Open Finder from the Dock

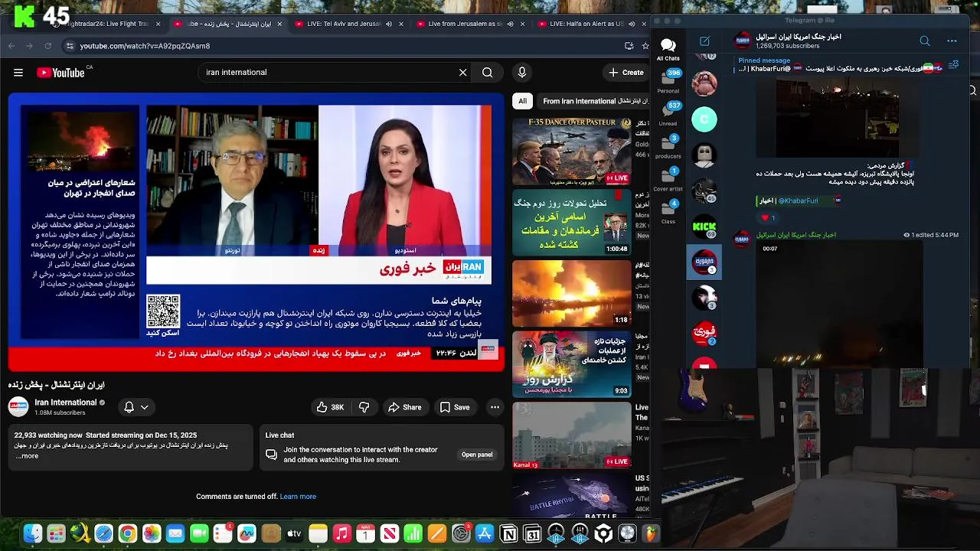click(32, 534)
